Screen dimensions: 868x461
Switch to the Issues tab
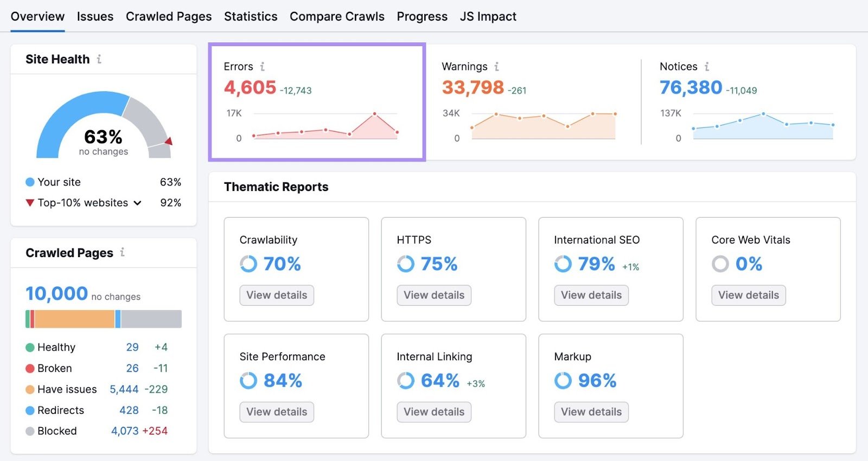pos(95,16)
